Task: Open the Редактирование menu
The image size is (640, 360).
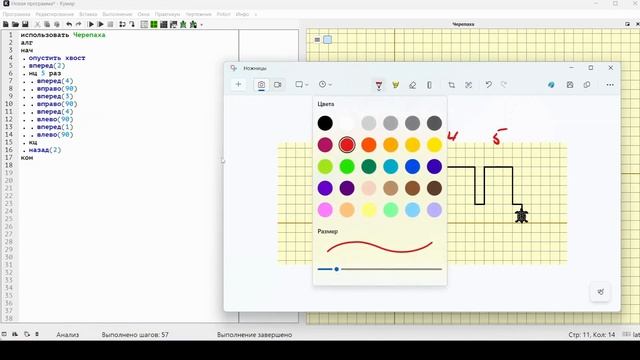Action: pos(54,14)
